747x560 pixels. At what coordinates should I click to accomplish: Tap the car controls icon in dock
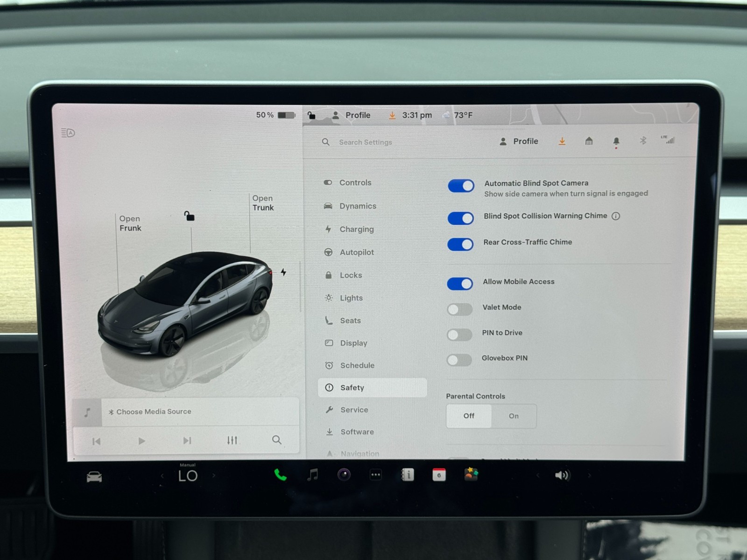[94, 477]
